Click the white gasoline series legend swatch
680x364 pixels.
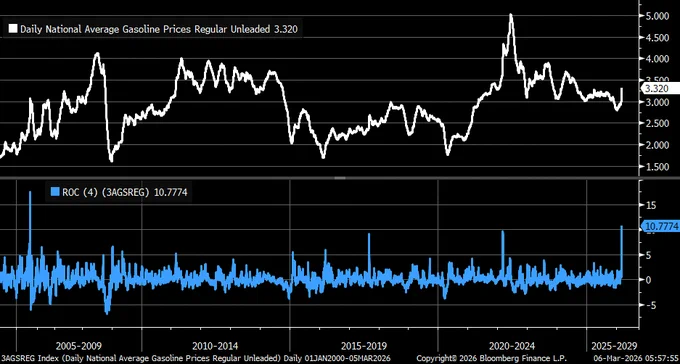(x=13, y=29)
